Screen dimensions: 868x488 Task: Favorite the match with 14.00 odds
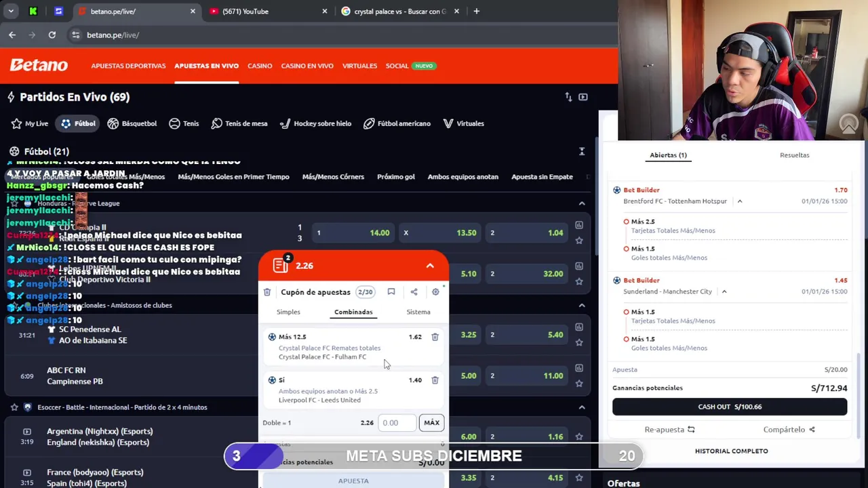[579, 240]
